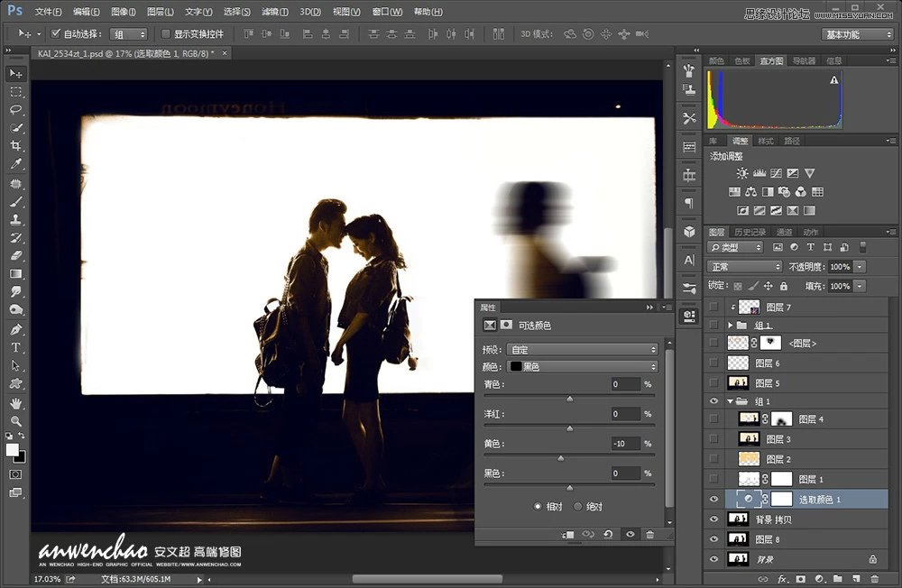Open the File (文件) menu
The height and width of the screenshot is (588, 902).
48,12
